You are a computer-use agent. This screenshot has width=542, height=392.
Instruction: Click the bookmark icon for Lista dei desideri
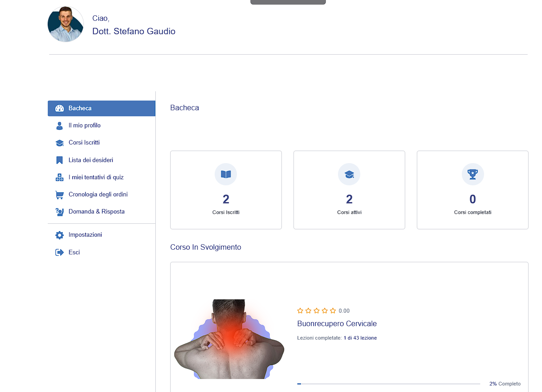tap(59, 160)
